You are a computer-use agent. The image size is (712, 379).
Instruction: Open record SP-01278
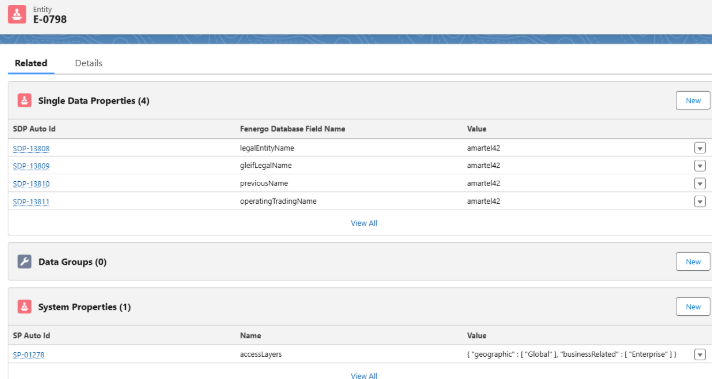click(x=29, y=355)
